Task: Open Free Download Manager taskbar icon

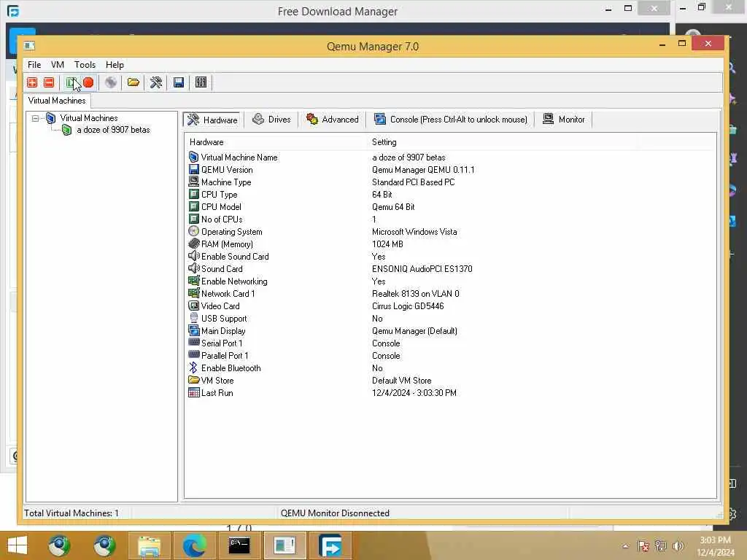Action: (x=330, y=545)
